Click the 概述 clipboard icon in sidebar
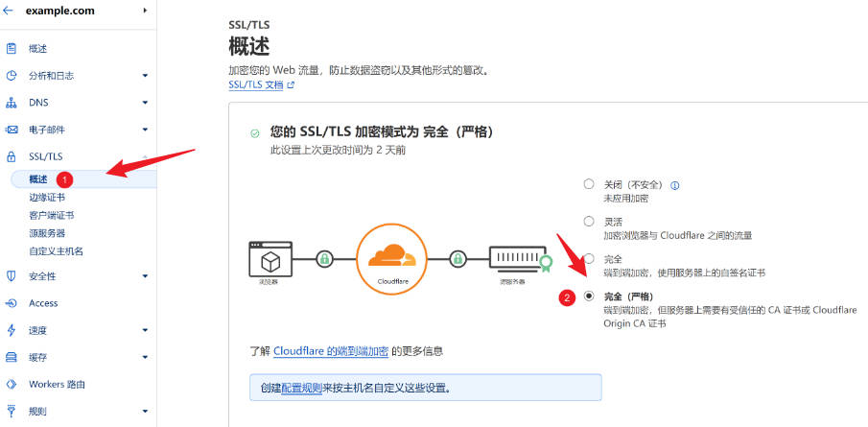This screenshot has width=868, height=427. click(x=11, y=49)
